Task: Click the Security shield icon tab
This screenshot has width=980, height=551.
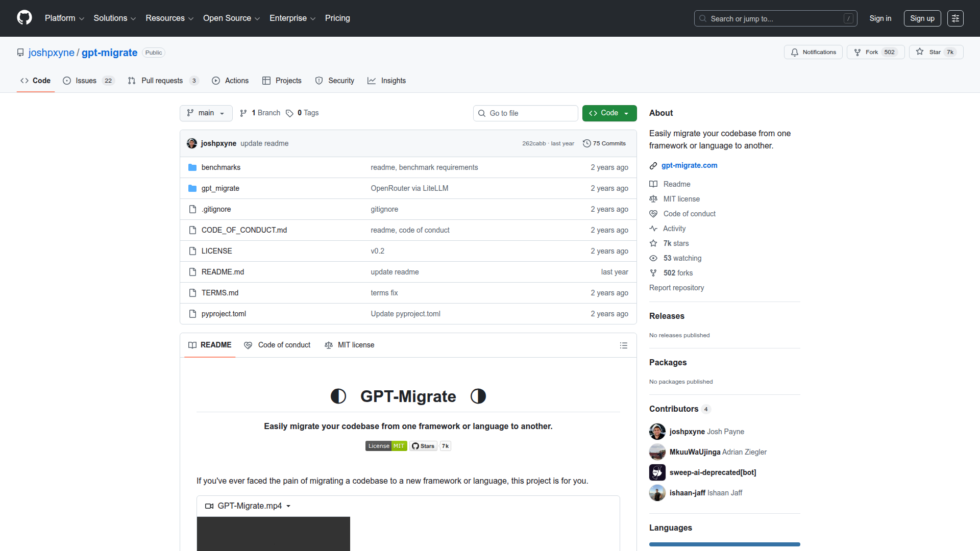Action: pyautogui.click(x=319, y=81)
